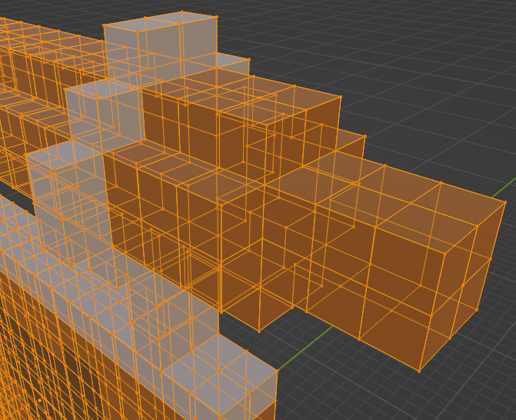This screenshot has height=420, width=516.
Task: Select the front corner vertex of the gray foreground block, on the green axis line
Action: pyautogui.click(x=278, y=371)
